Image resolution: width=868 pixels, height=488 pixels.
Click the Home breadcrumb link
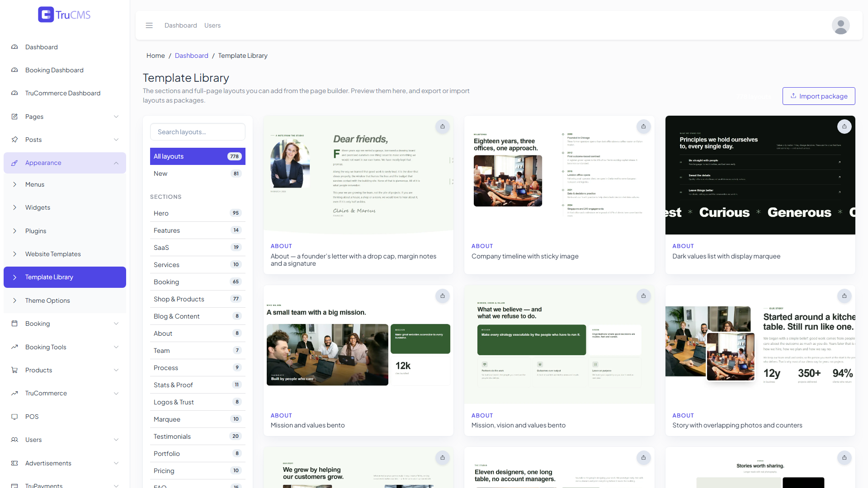click(156, 56)
